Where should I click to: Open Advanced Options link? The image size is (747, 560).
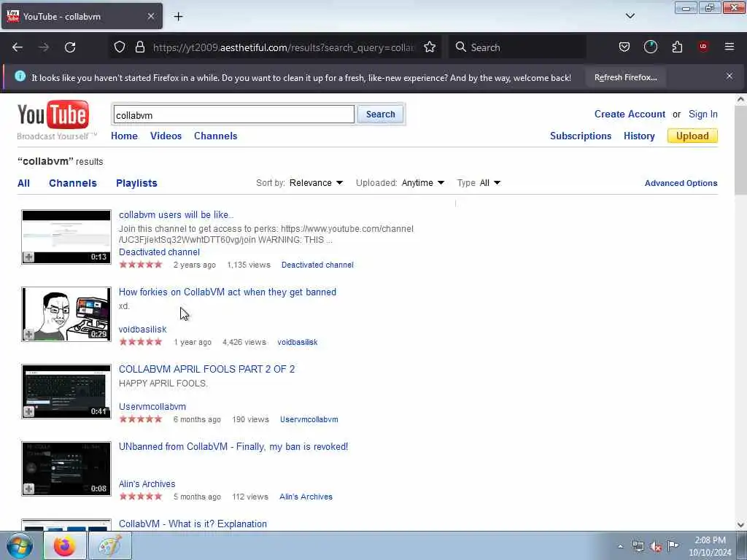[x=681, y=183]
